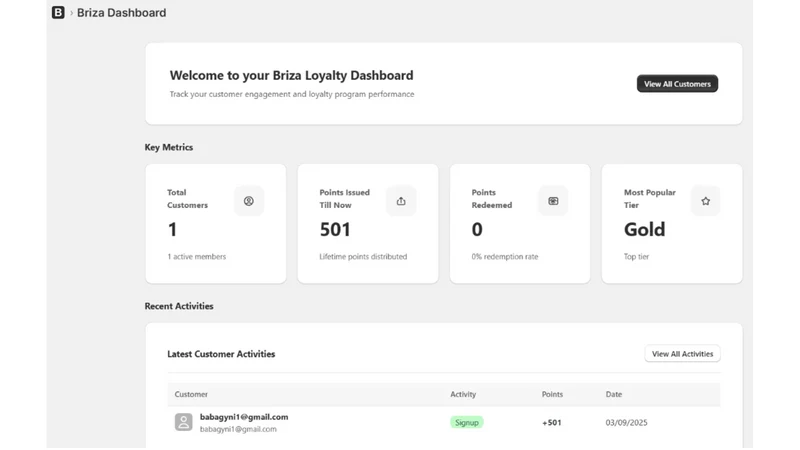Image resolution: width=800 pixels, height=450 pixels.
Task: Click the Points Redeemed cash icon
Action: (x=553, y=201)
